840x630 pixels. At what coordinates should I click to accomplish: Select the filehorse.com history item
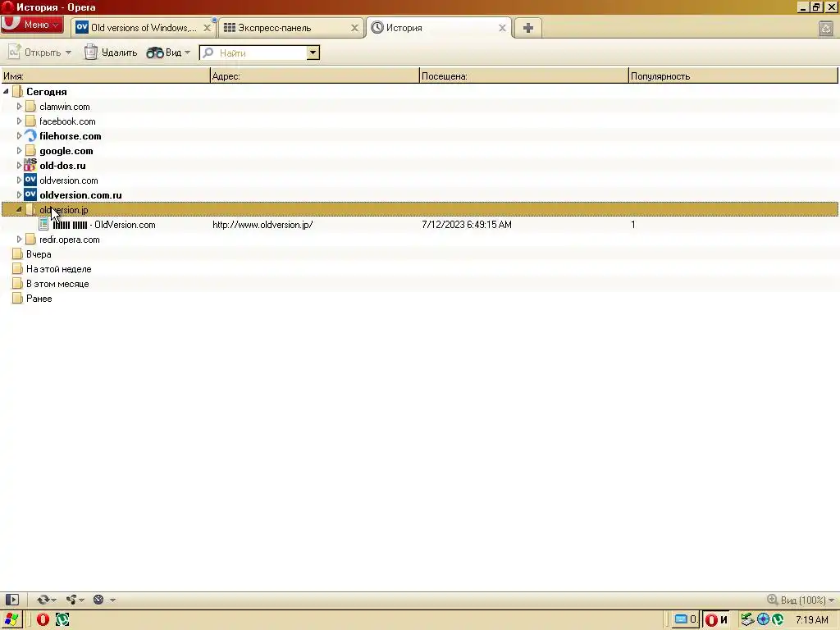coord(71,136)
